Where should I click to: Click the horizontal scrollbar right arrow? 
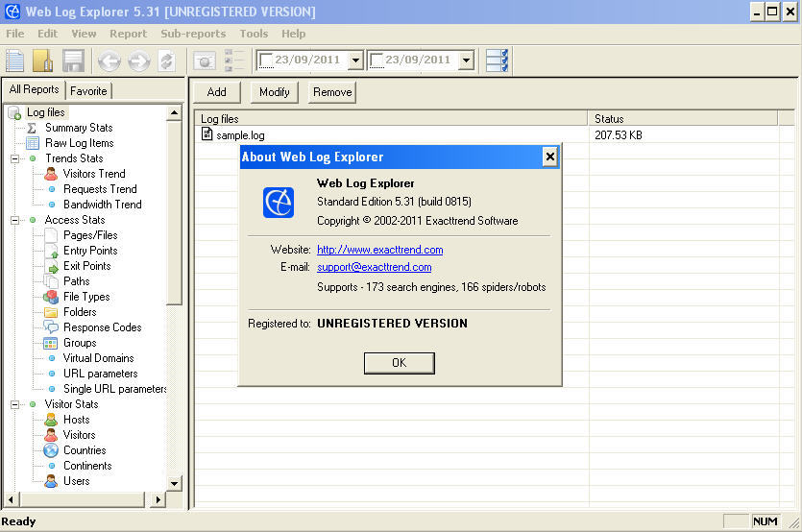click(158, 499)
